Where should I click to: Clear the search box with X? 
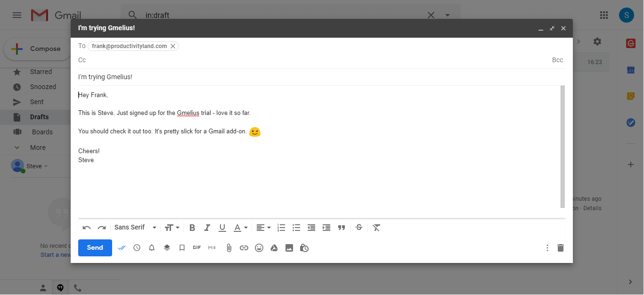[x=431, y=15]
